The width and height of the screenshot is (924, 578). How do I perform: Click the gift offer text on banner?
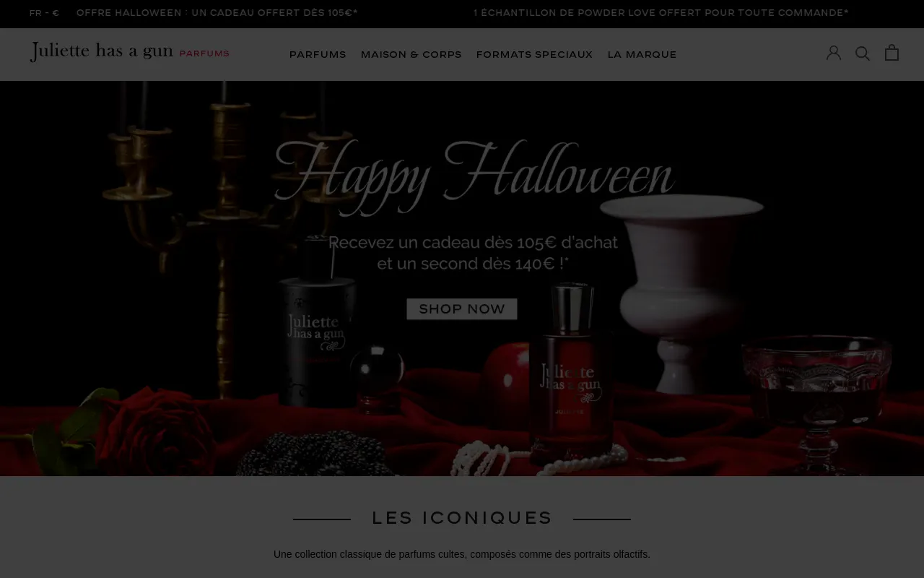tap(474, 253)
